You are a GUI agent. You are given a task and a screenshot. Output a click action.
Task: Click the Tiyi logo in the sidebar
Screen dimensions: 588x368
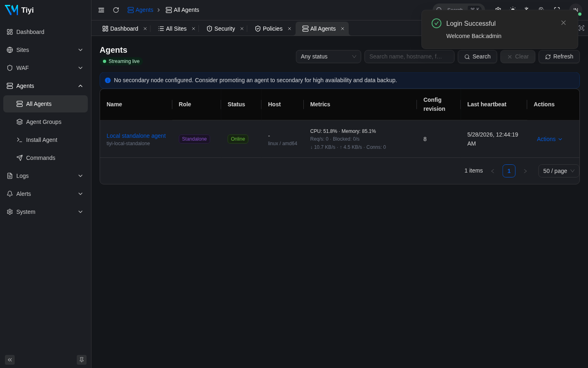[11, 10]
